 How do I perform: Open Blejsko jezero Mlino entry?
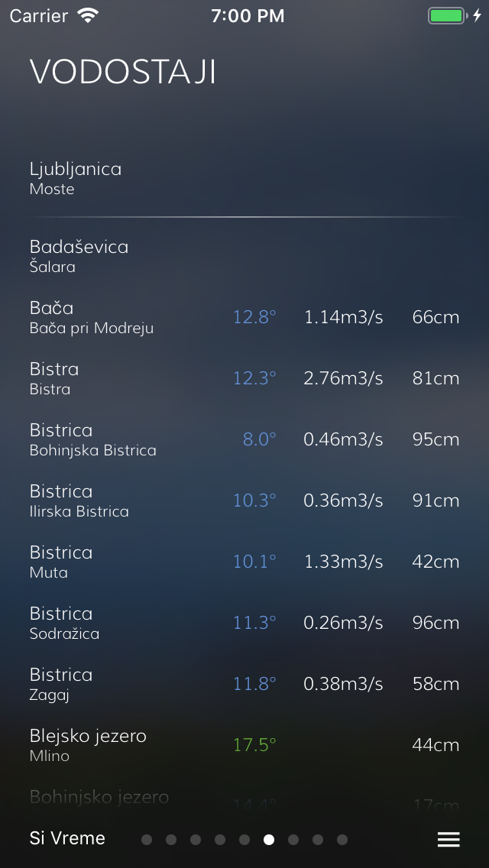(x=244, y=745)
